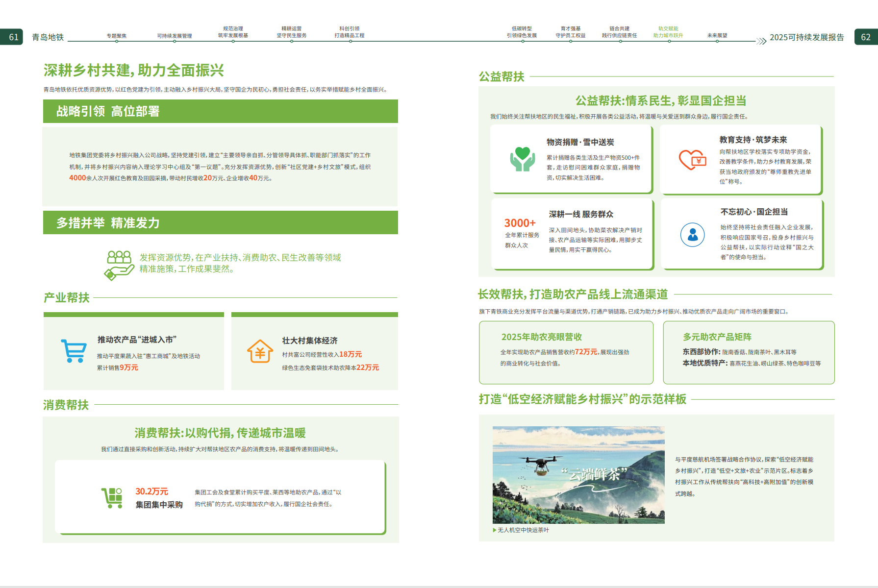Viewport: 878px width, 588px height.
Task: Click the blue shopping cart icon
Action: click(x=74, y=351)
